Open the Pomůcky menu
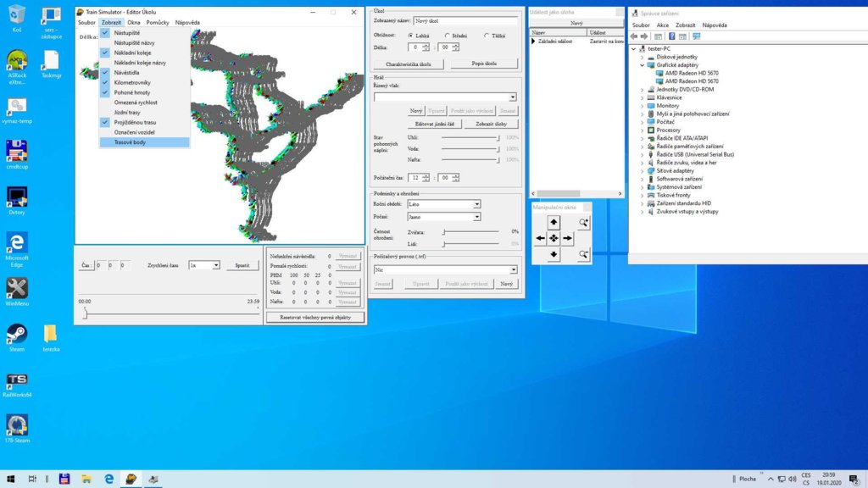 (157, 23)
